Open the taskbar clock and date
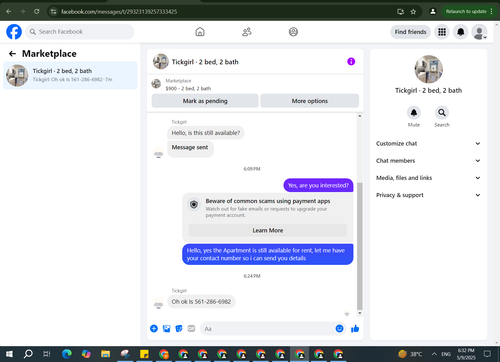Image resolution: width=500 pixels, height=362 pixels. pyautogui.click(x=466, y=354)
